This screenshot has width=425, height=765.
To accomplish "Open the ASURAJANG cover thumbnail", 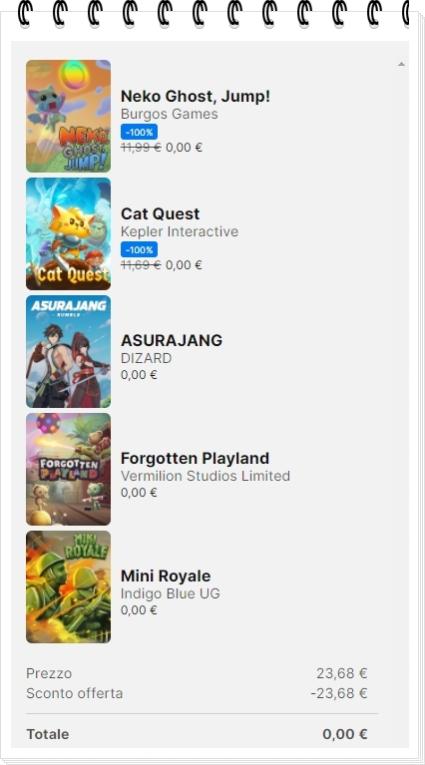I will [x=68, y=351].
